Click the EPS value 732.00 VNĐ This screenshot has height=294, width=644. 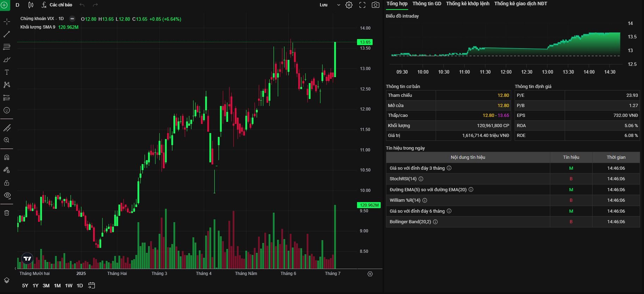tap(625, 115)
